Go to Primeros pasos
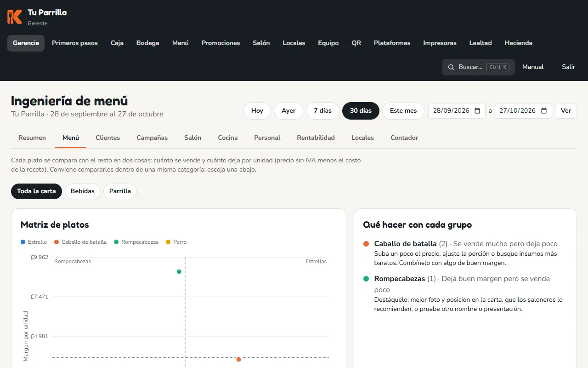This screenshot has width=588, height=368. pyautogui.click(x=75, y=43)
